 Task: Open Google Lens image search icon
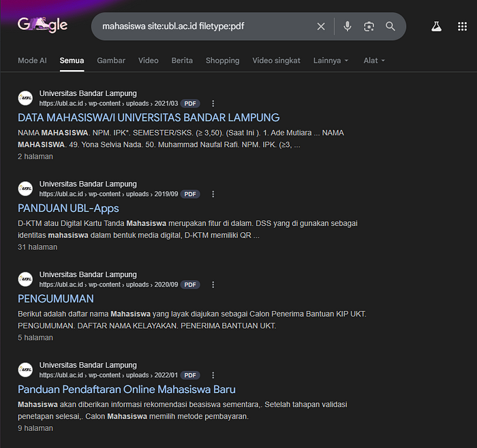[369, 27]
